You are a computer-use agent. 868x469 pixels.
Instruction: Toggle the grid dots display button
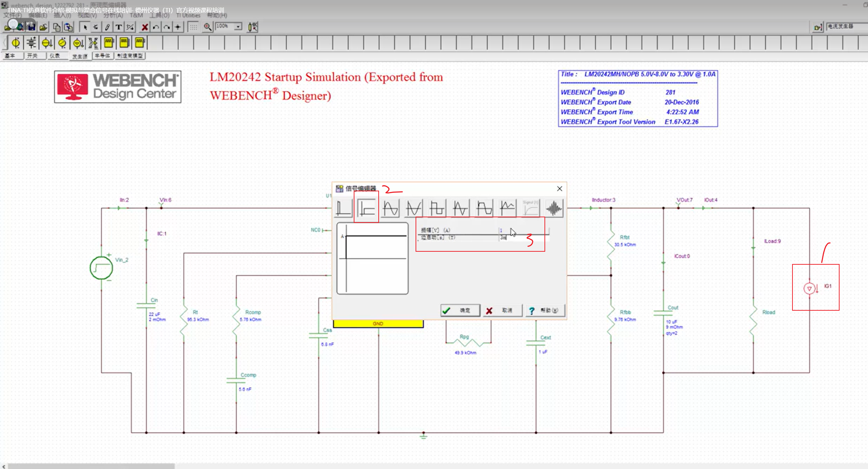point(193,27)
